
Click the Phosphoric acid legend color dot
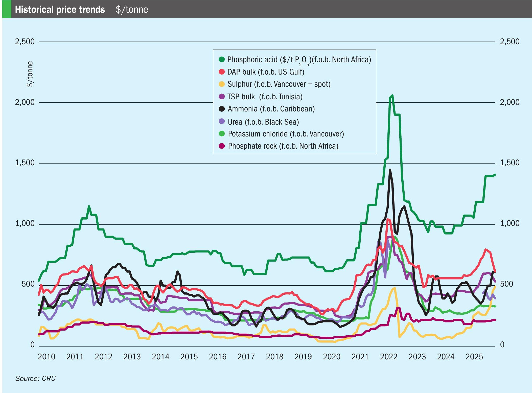[x=222, y=59]
